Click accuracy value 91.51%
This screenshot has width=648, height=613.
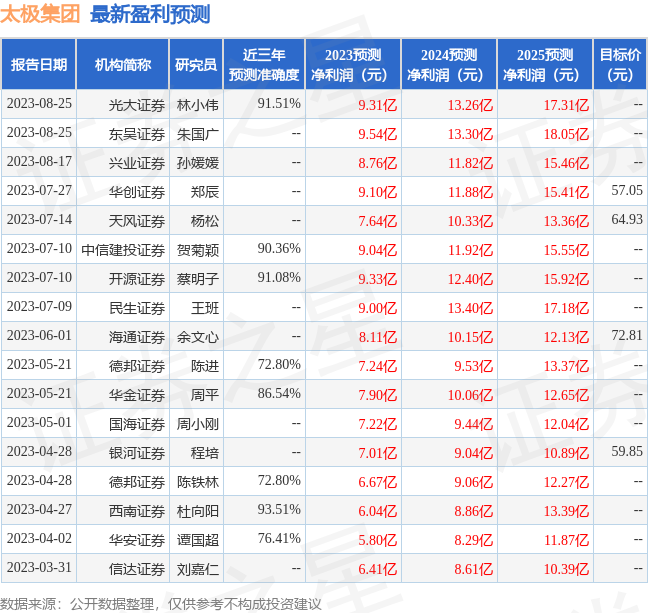click(279, 103)
